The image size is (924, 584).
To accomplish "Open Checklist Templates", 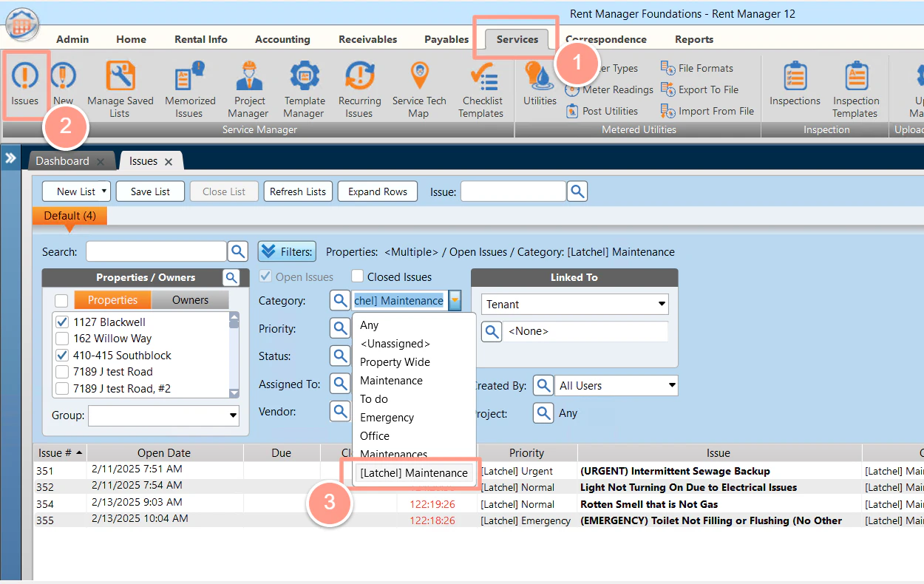I will (x=481, y=89).
